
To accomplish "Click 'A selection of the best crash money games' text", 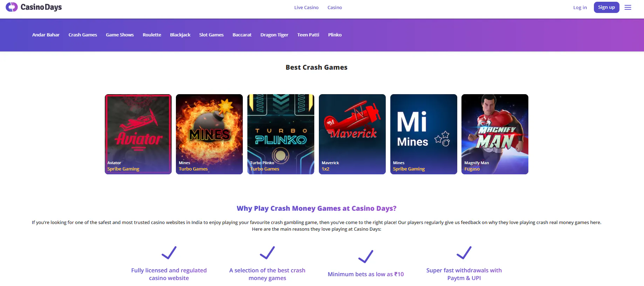I will point(267,274).
